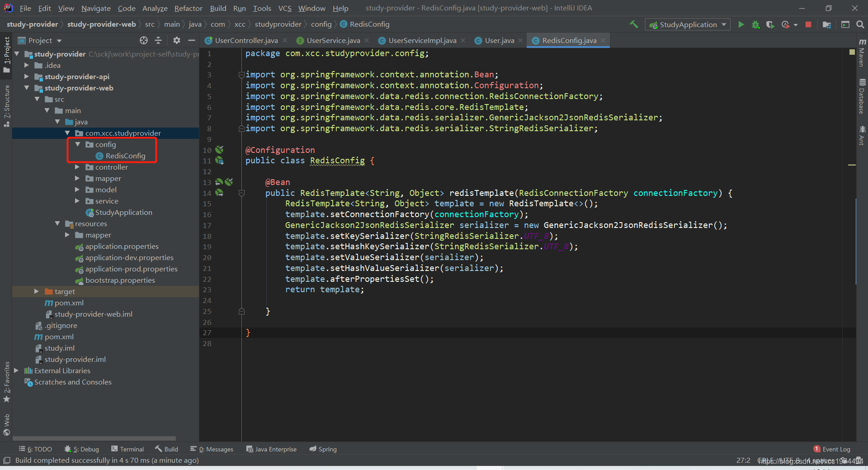
Task: Click the Search Everywhere magnifier icon
Action: [x=860, y=24]
